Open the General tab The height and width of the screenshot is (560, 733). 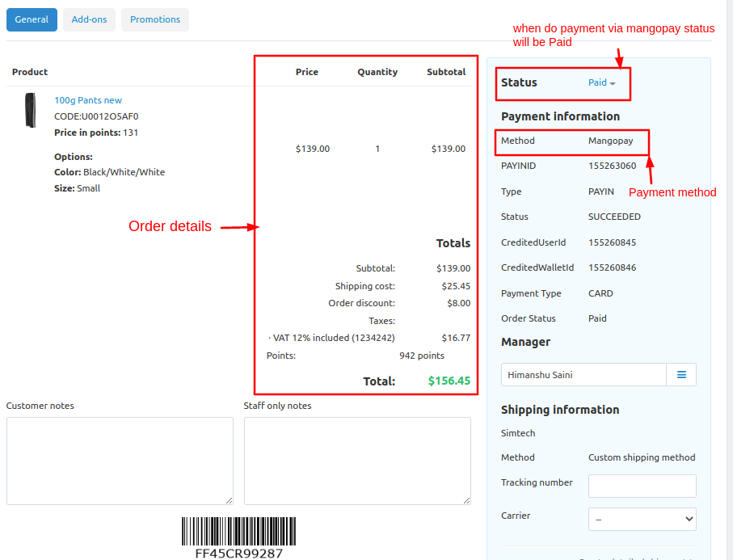pyautogui.click(x=32, y=19)
